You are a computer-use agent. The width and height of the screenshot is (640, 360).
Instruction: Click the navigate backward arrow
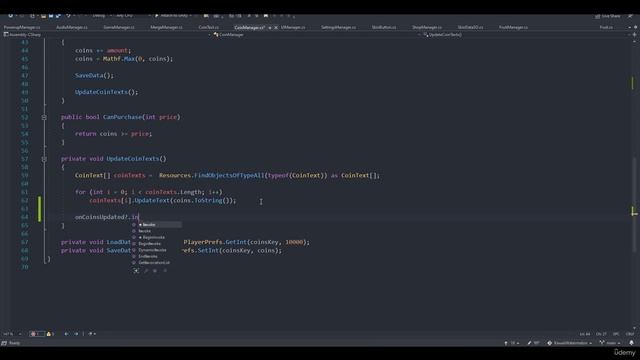coord(67,334)
